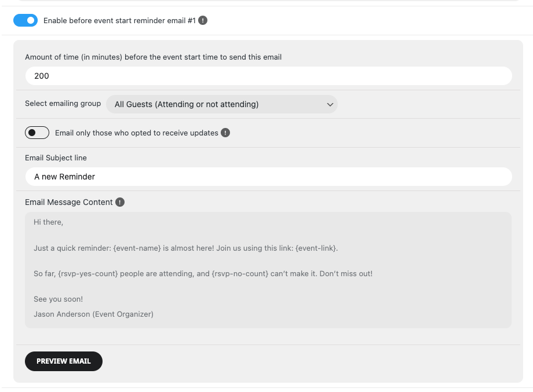The height and width of the screenshot is (392, 533).
Task: Click "Enable before event start reminder email #1" label
Action: pyautogui.click(x=120, y=21)
